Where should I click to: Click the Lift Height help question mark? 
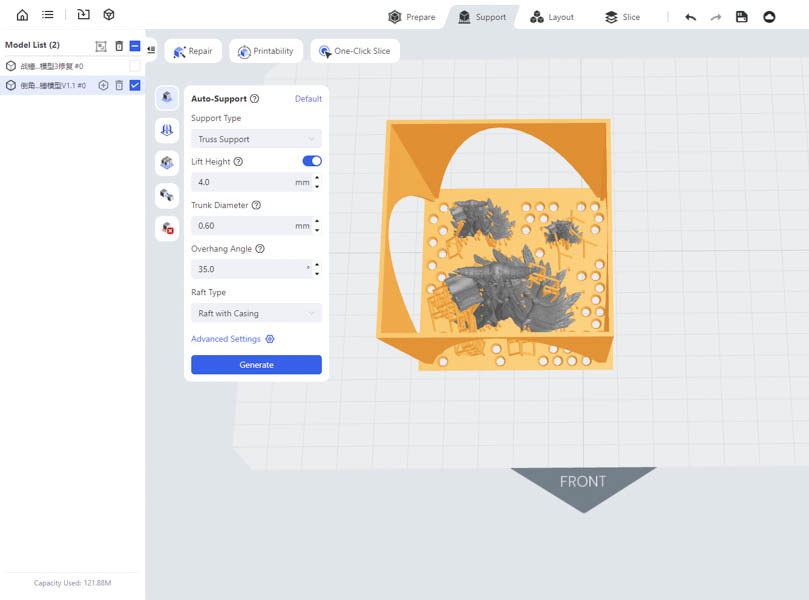(x=238, y=162)
